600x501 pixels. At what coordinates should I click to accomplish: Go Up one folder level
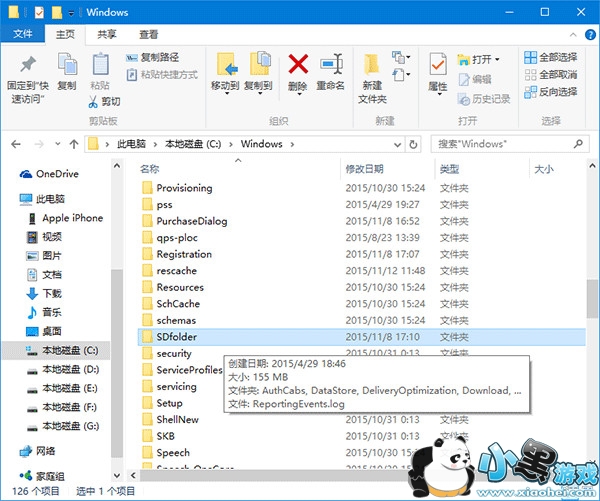tap(74, 144)
